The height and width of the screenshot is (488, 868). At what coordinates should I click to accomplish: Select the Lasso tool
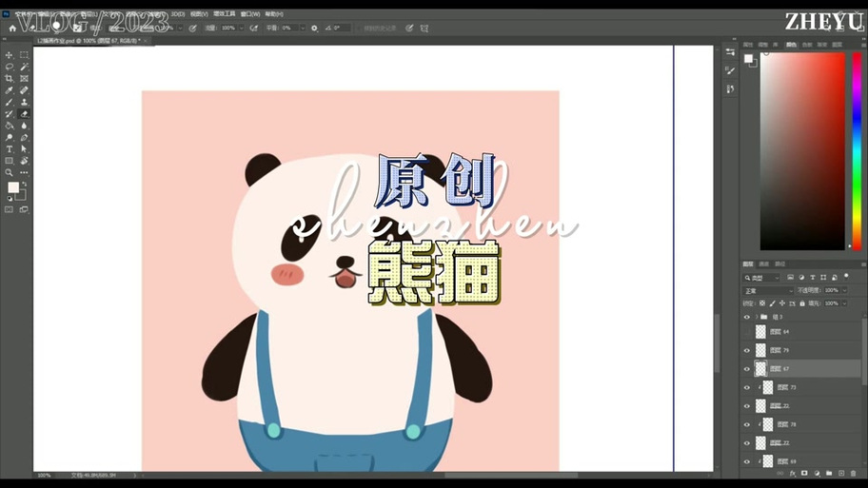click(x=9, y=67)
